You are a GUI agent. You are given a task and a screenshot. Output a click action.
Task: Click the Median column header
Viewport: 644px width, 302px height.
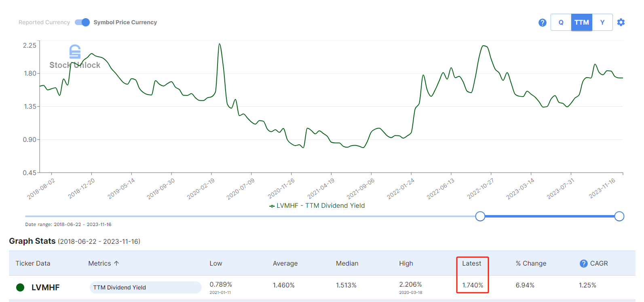347,264
